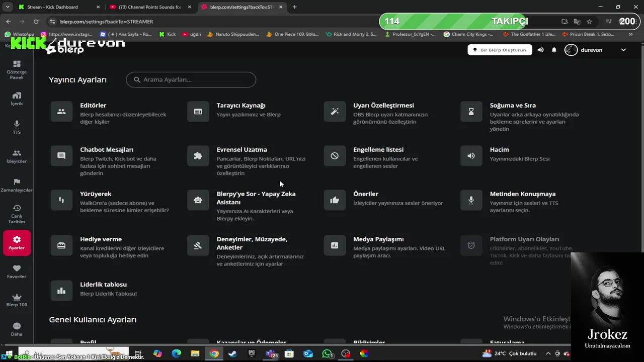The height and width of the screenshot is (362, 644).
Task: Select the blerp.com settings tab
Action: coord(242,7)
